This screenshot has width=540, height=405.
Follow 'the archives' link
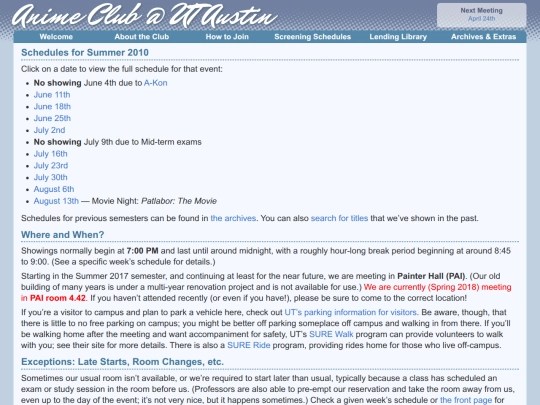click(233, 218)
